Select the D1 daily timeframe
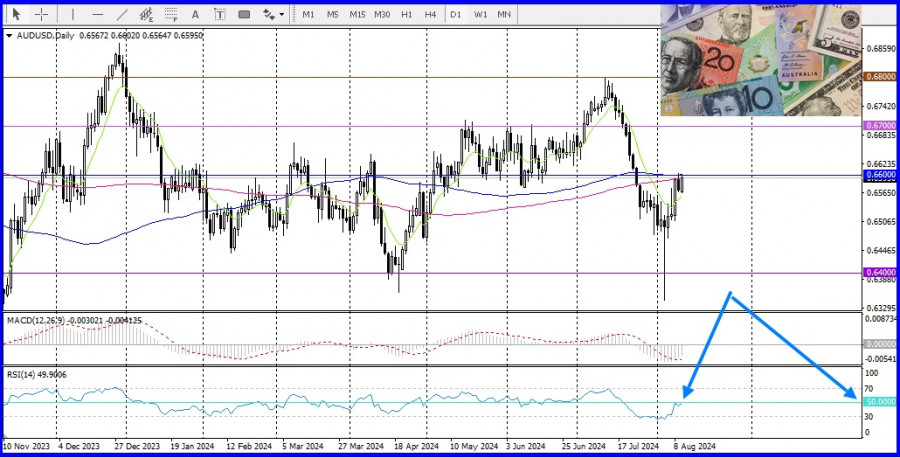Viewport: 900px width, 458px height. pos(456,15)
